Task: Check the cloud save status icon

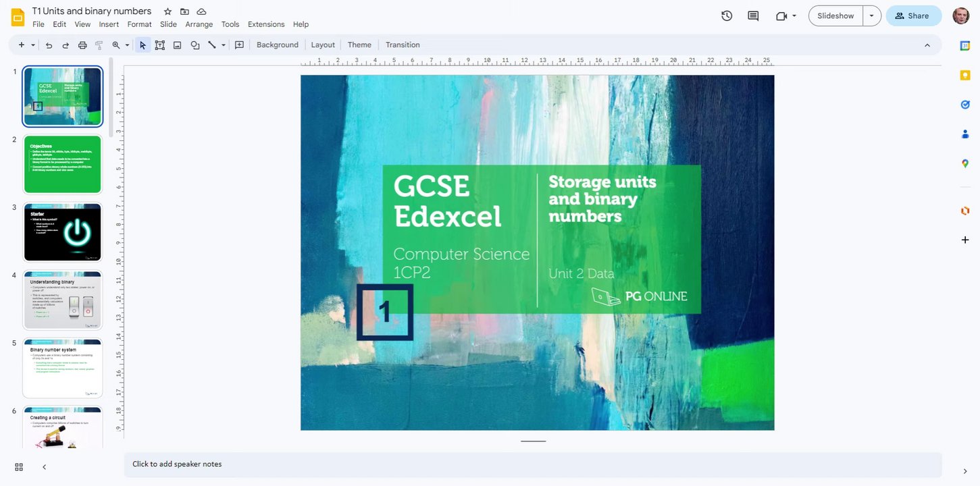Action: point(201,11)
